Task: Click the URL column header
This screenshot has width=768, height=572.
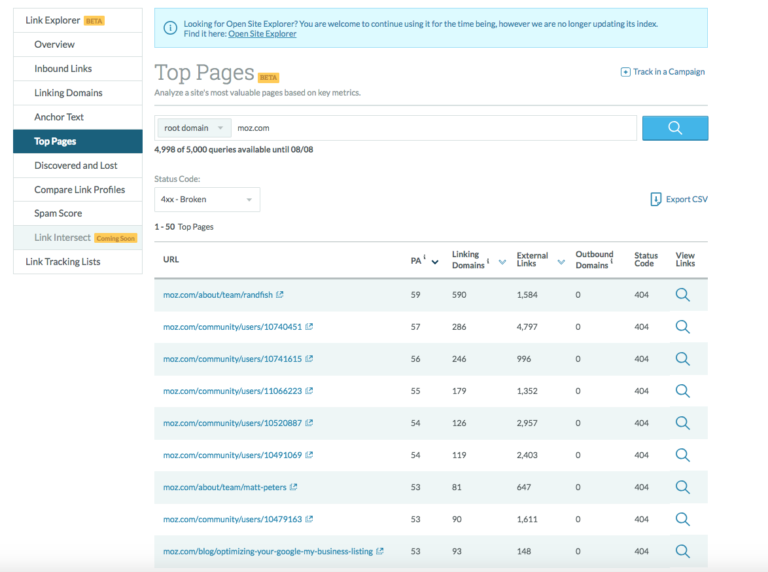Action: [171, 260]
